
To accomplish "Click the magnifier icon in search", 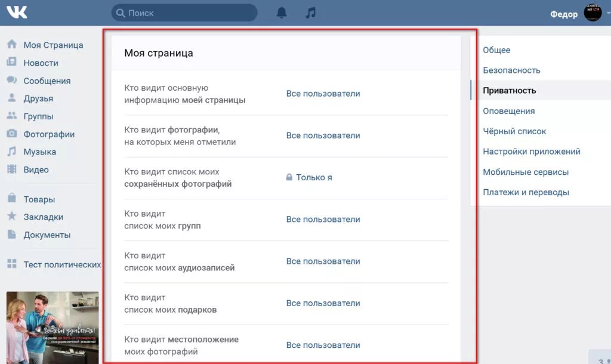I will point(121,13).
